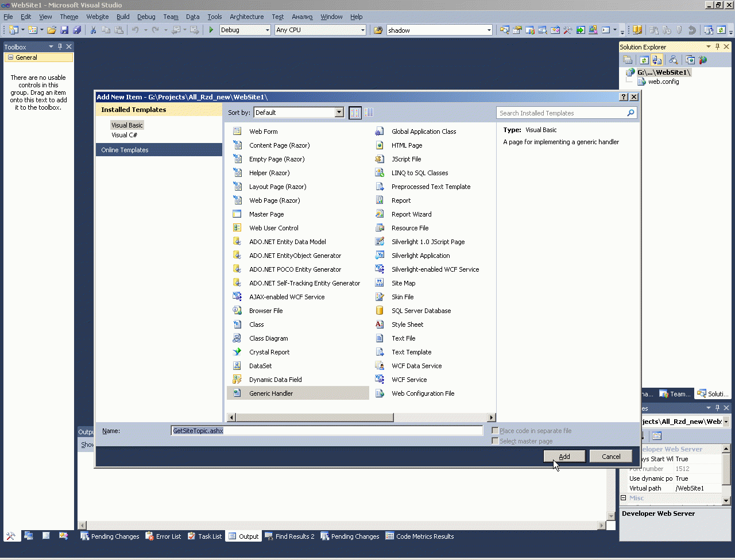The height and width of the screenshot is (560, 735).
Task: Open the Toolbox hammer-and-wrench toolbar icon
Action: pos(568,30)
